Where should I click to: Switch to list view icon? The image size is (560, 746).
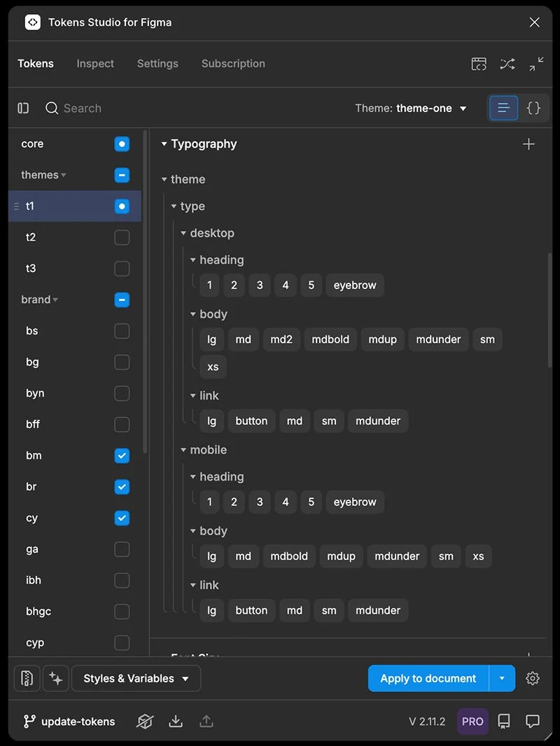pos(504,108)
